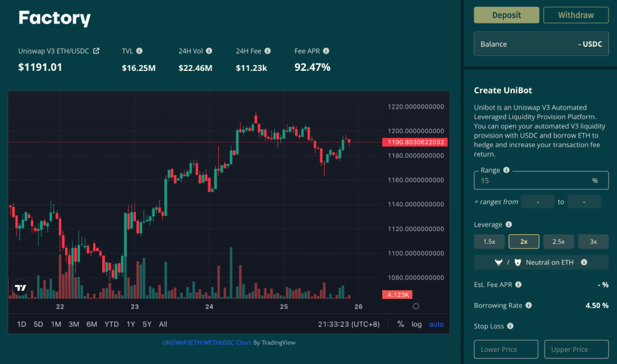Click the Range percent input field
617x364 pixels.
(541, 181)
